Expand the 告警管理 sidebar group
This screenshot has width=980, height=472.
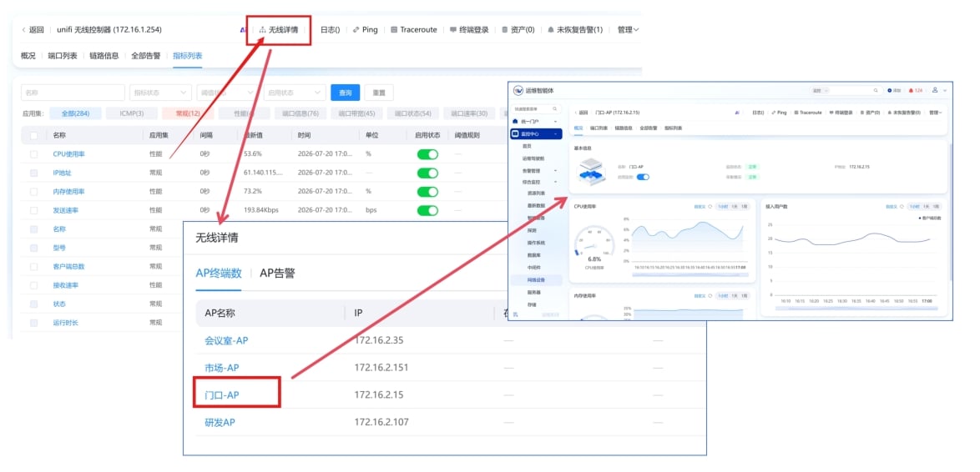point(555,170)
